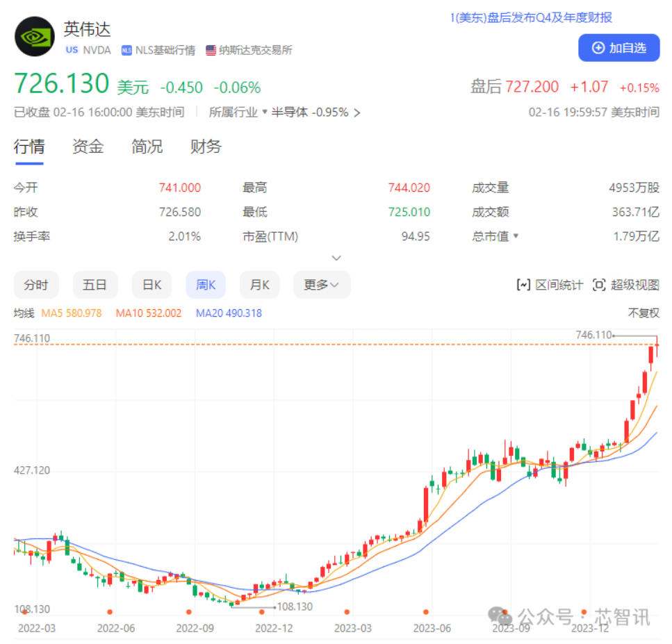Click the 均线 label
This screenshot has width=672, height=644.
click(24, 313)
